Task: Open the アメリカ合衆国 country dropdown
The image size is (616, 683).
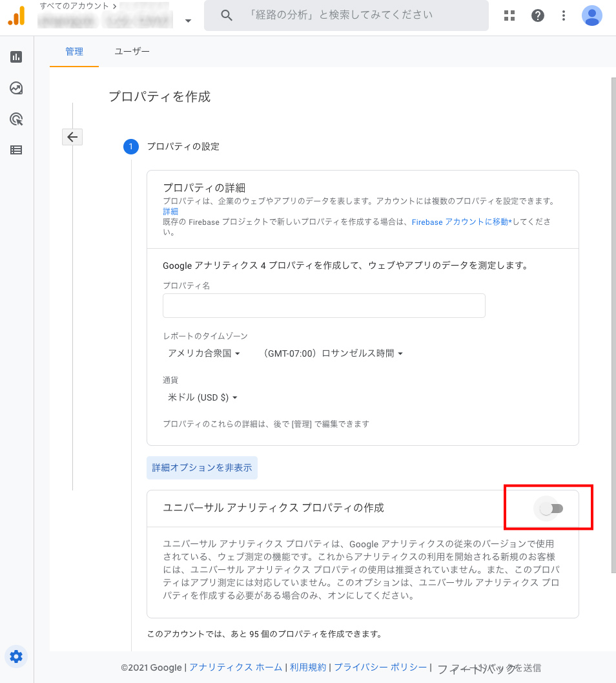Action: (x=204, y=353)
